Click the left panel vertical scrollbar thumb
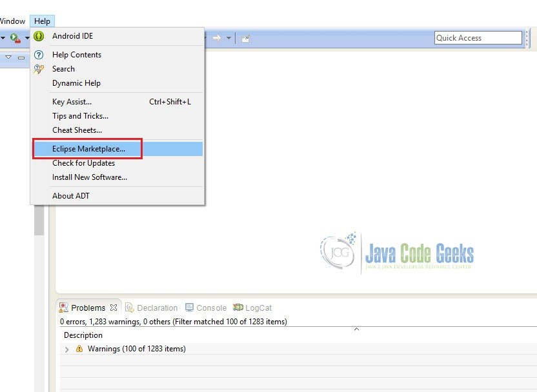Viewport: 537px width, 392px height. coord(39,220)
